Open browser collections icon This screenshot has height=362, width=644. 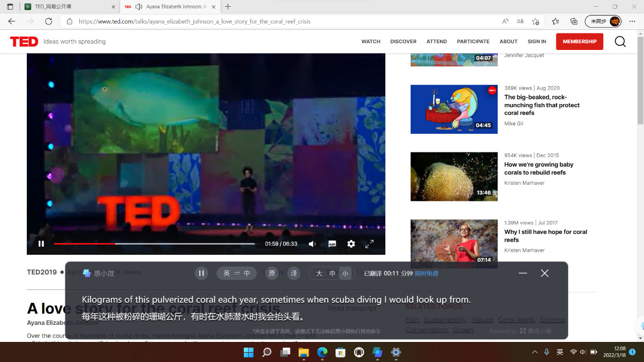(x=574, y=21)
